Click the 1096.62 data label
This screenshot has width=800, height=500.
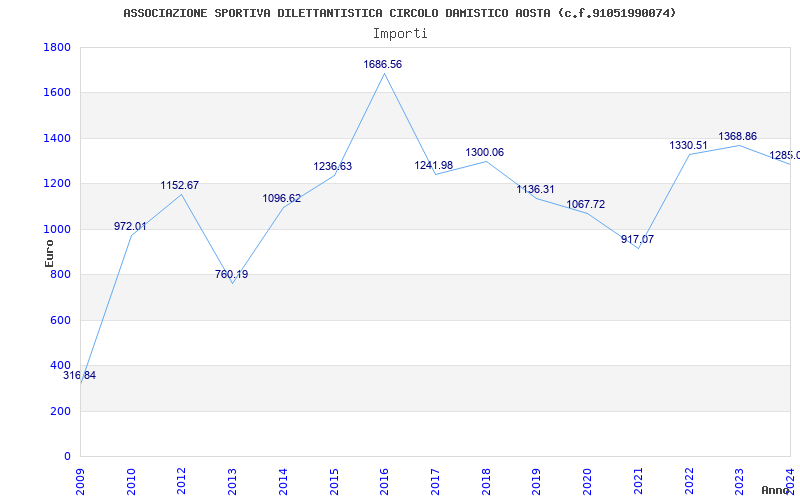point(282,198)
